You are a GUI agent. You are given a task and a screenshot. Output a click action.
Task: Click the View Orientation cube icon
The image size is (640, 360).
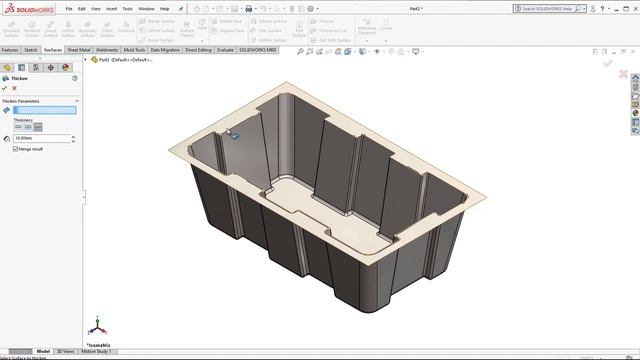point(348,51)
